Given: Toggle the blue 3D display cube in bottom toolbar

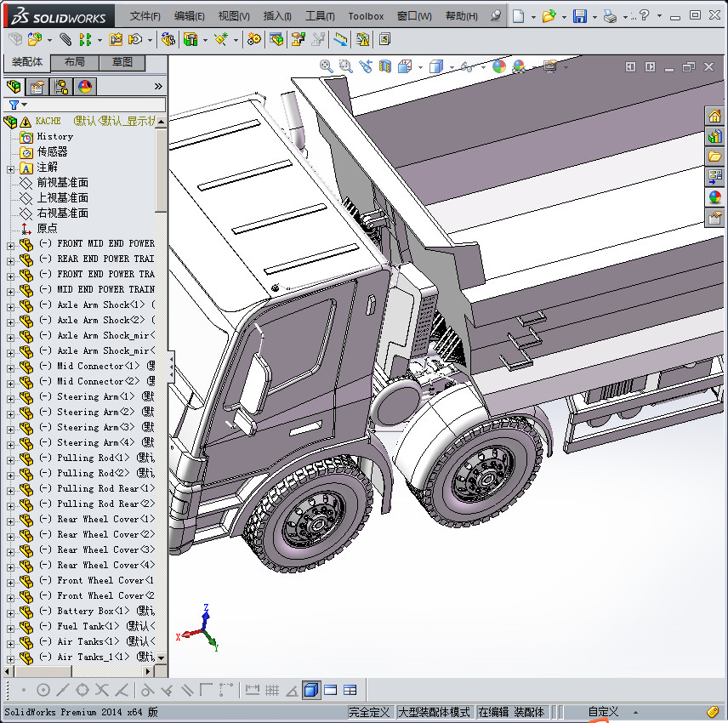Looking at the screenshot, I should point(310,690).
